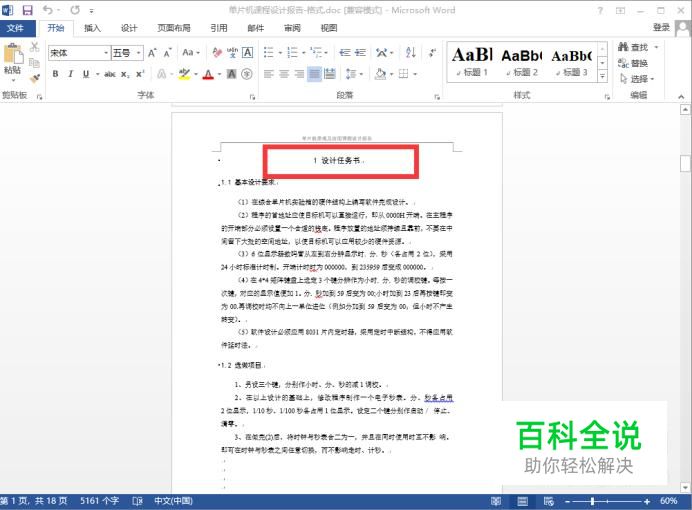
Task: Cut the selection with scissors icon
Action: point(34,47)
